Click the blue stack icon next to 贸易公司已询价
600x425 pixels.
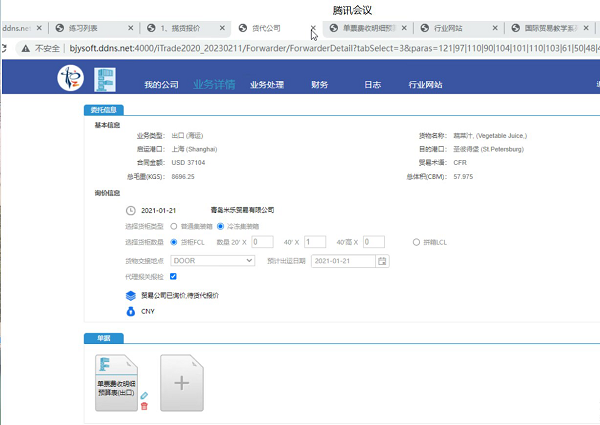pos(130,295)
